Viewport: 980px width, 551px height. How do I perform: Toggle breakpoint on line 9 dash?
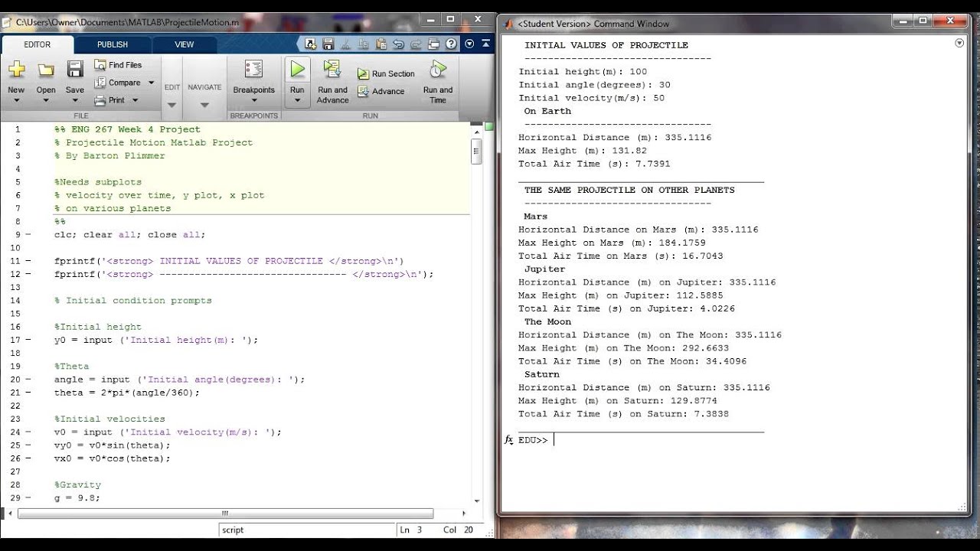pos(28,235)
